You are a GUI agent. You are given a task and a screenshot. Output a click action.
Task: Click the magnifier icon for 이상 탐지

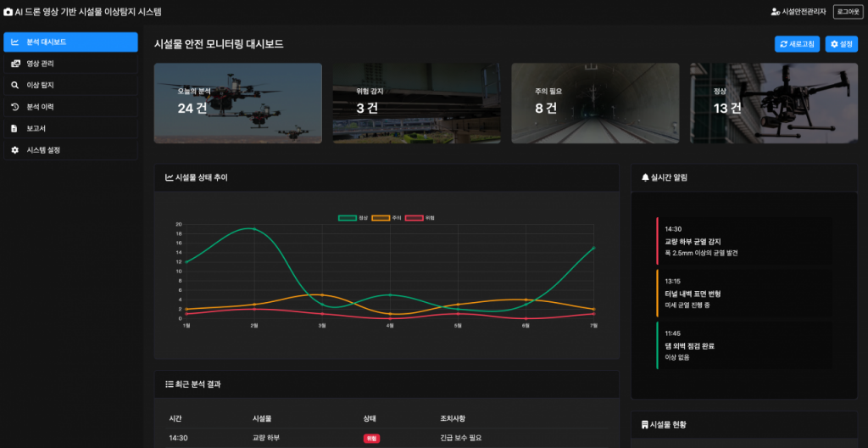tap(14, 85)
